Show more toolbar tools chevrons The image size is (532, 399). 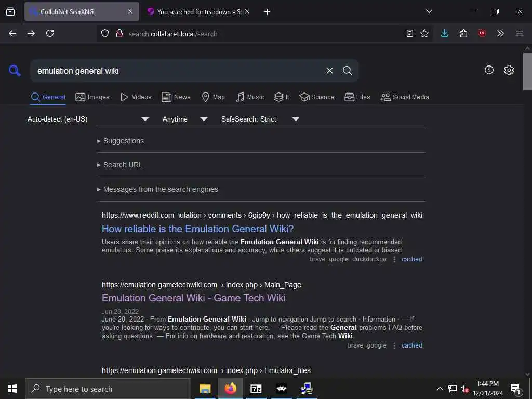(x=500, y=33)
